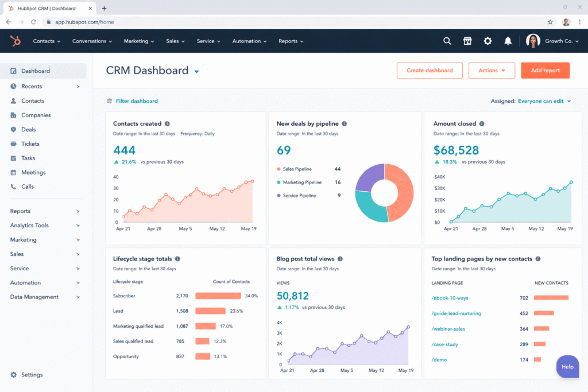Open the Service menu in the top navigation
This screenshot has width=588, height=392.
click(x=208, y=41)
